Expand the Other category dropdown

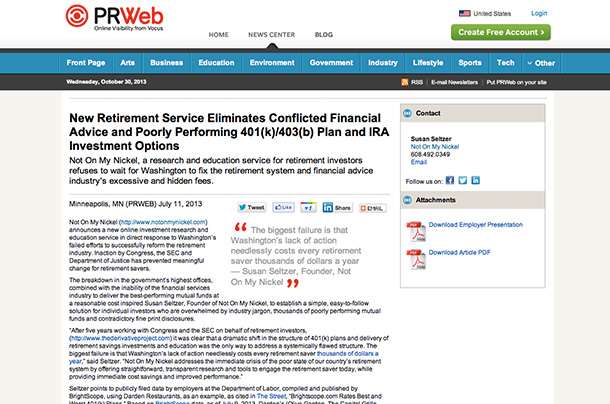tap(540, 62)
